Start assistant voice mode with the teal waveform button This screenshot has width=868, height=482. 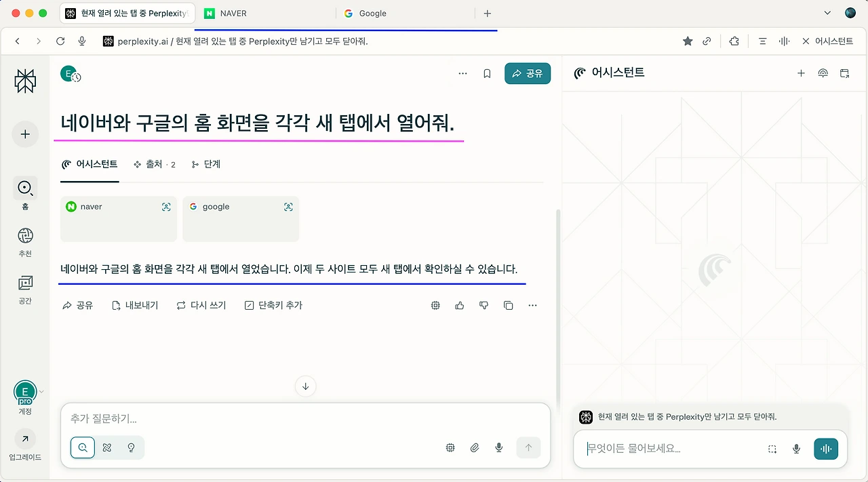pyautogui.click(x=826, y=449)
